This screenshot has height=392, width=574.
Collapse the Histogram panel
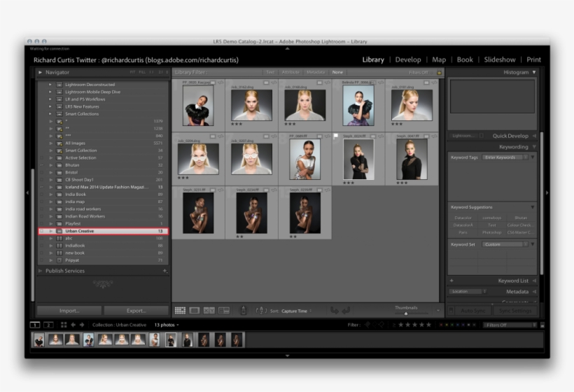[x=534, y=72]
